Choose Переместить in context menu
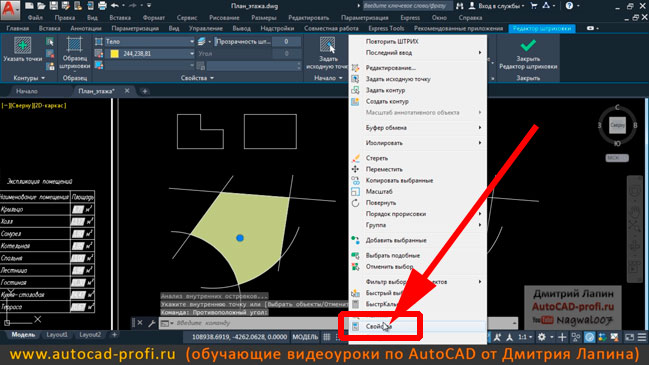The width and height of the screenshot is (649, 365). [418, 169]
